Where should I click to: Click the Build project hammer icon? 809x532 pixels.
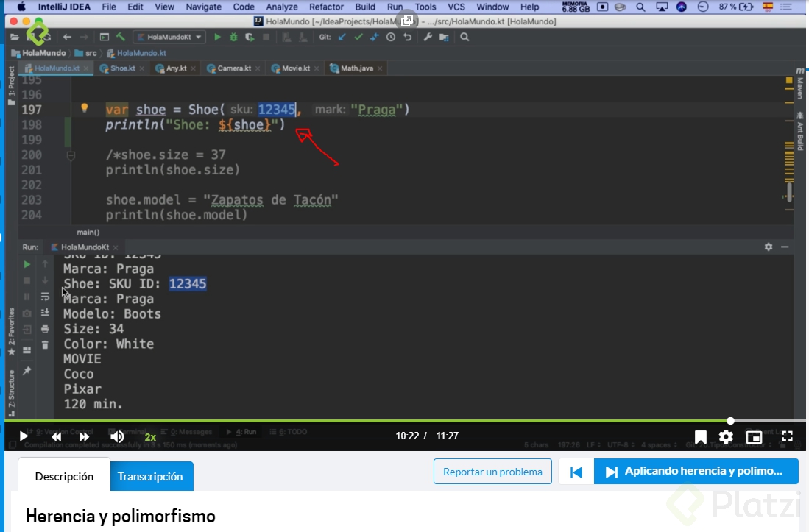[x=121, y=37]
